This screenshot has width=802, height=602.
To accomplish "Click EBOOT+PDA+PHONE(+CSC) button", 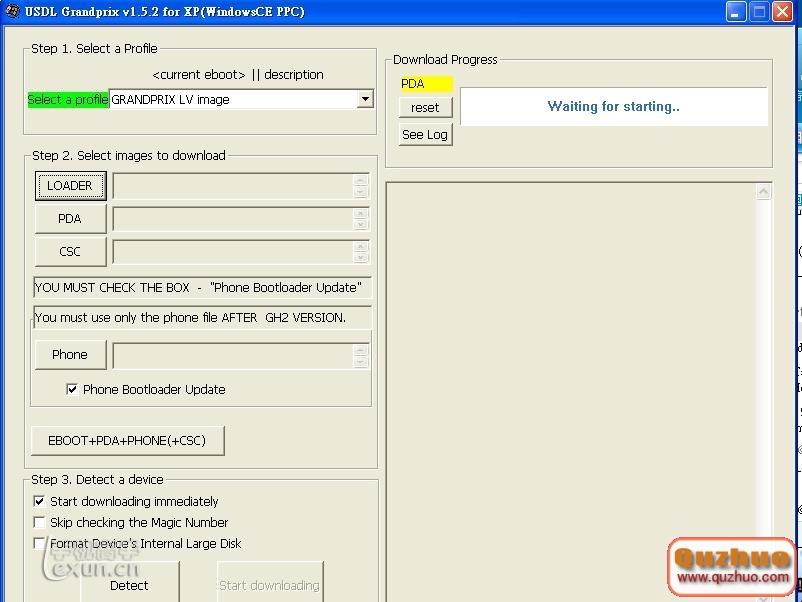I will coord(127,440).
